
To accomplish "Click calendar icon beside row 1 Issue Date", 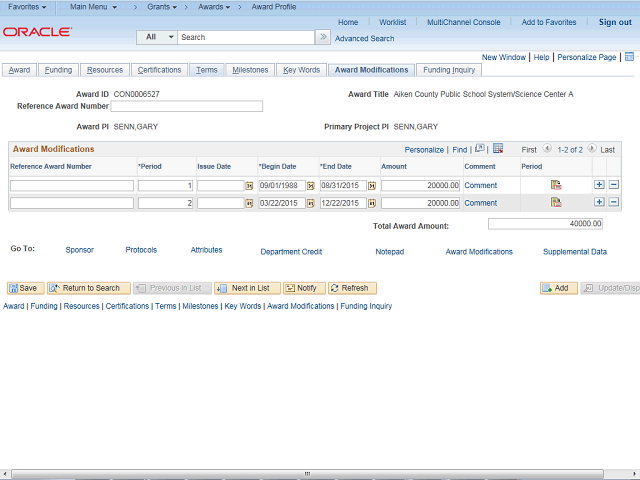I will (x=249, y=186).
